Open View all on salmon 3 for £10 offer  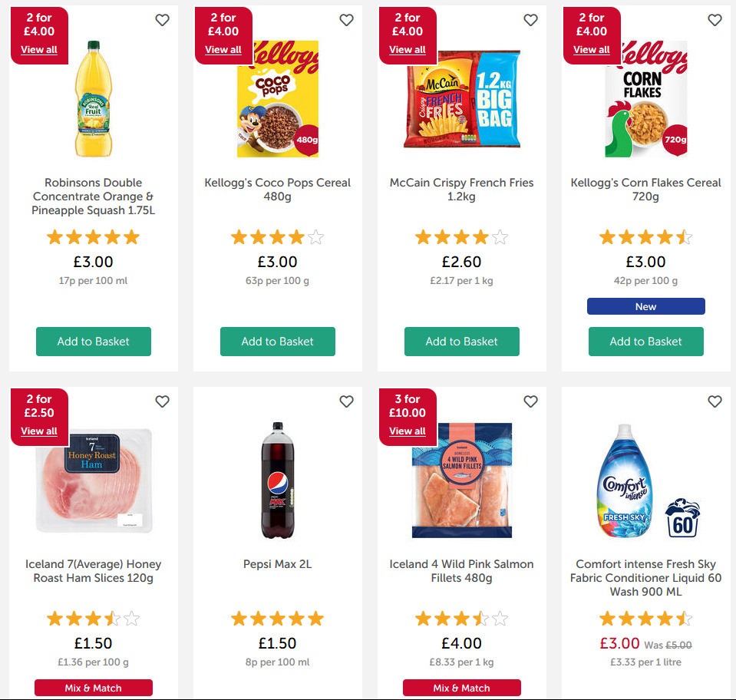click(407, 431)
